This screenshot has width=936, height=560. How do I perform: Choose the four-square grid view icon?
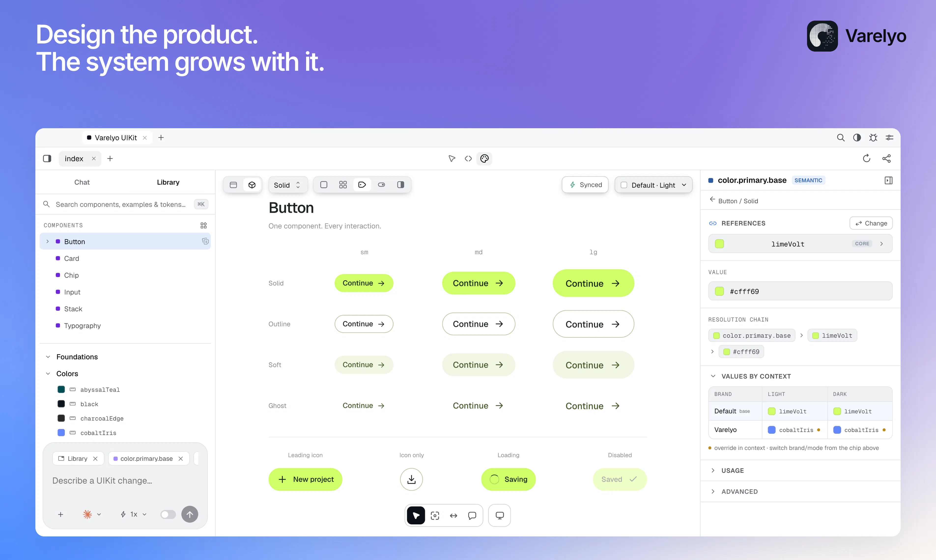(343, 185)
